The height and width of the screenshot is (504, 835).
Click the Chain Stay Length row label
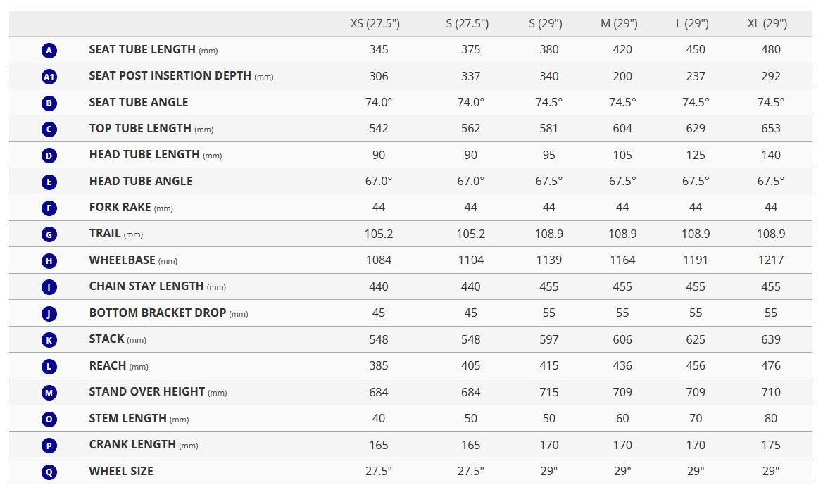(146, 286)
